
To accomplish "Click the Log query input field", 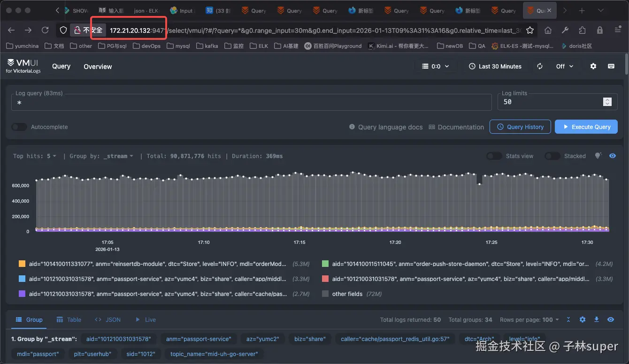I will click(x=251, y=102).
